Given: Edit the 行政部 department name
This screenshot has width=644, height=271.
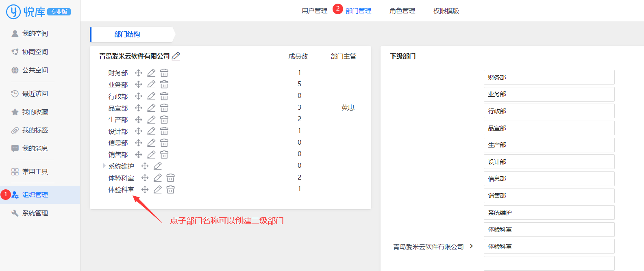Looking at the screenshot, I should [151, 96].
